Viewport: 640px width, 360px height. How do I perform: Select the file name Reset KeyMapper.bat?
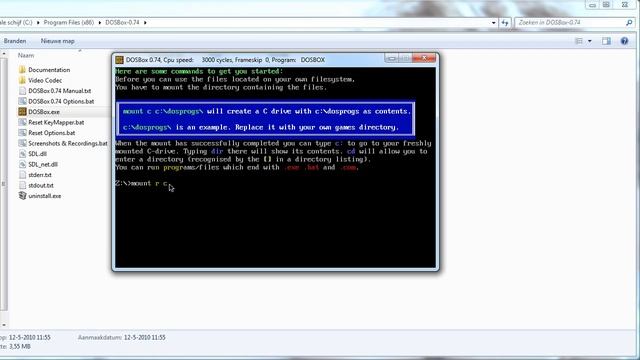tap(56, 122)
